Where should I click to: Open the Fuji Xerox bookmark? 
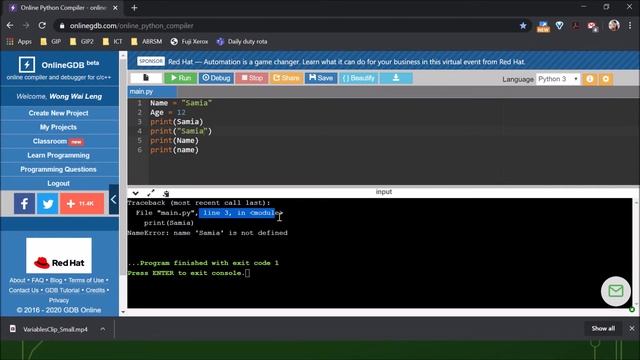[x=189, y=42]
